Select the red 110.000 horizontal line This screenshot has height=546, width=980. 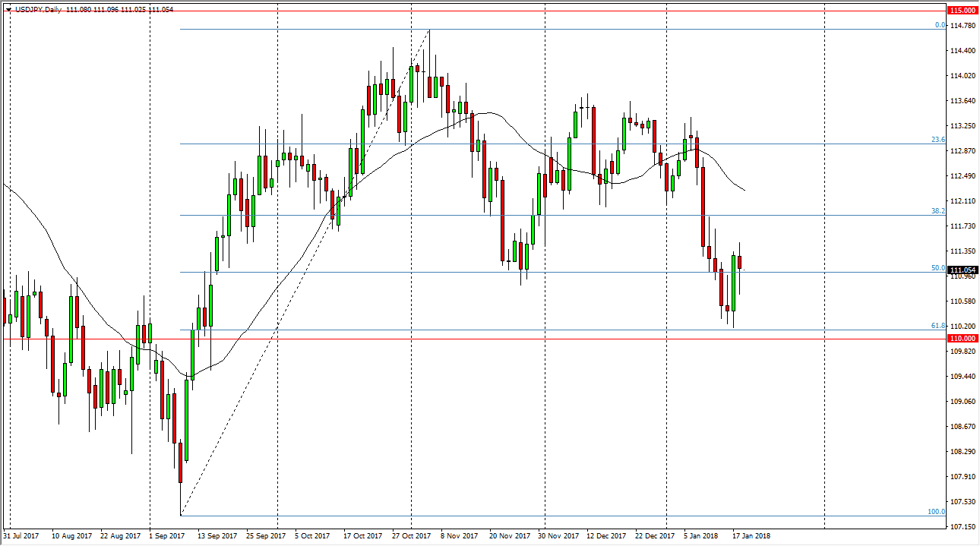(456, 338)
